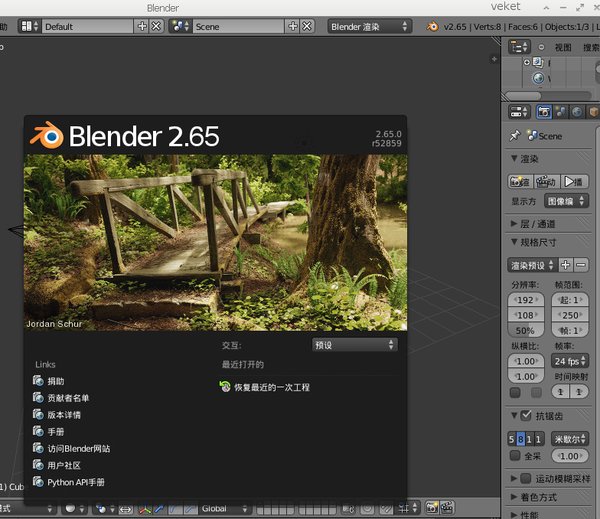Open the 视图 menu in the outliner

pos(563,47)
